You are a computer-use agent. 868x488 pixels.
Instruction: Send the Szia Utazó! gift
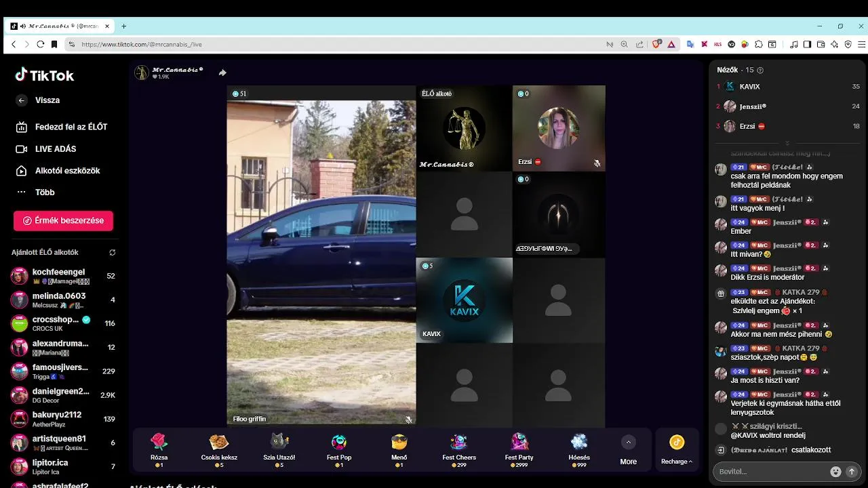[x=279, y=451]
